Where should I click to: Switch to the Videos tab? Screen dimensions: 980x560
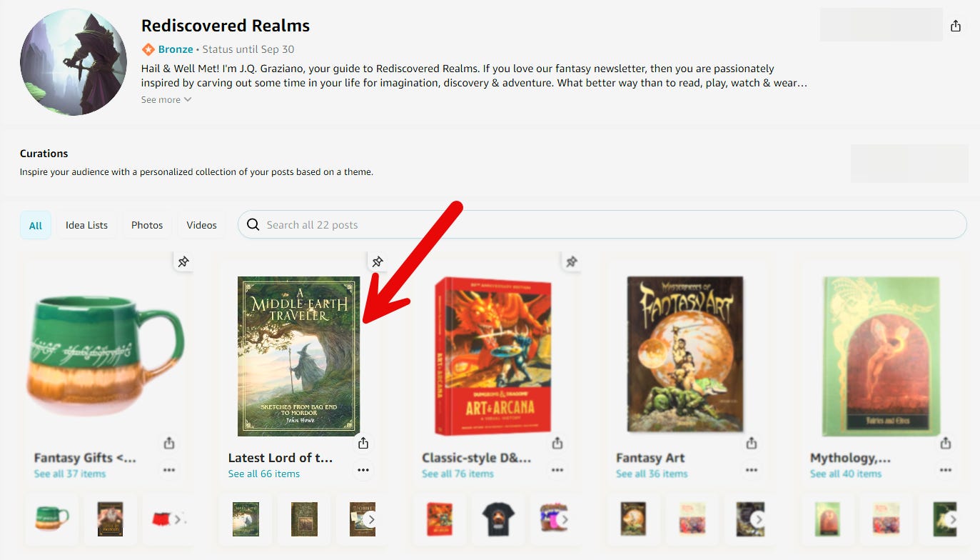201,225
